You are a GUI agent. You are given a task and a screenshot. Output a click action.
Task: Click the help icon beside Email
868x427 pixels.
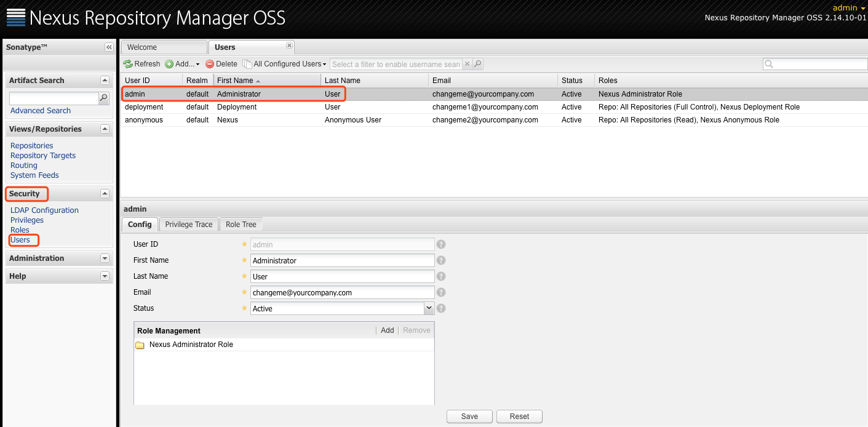441,292
